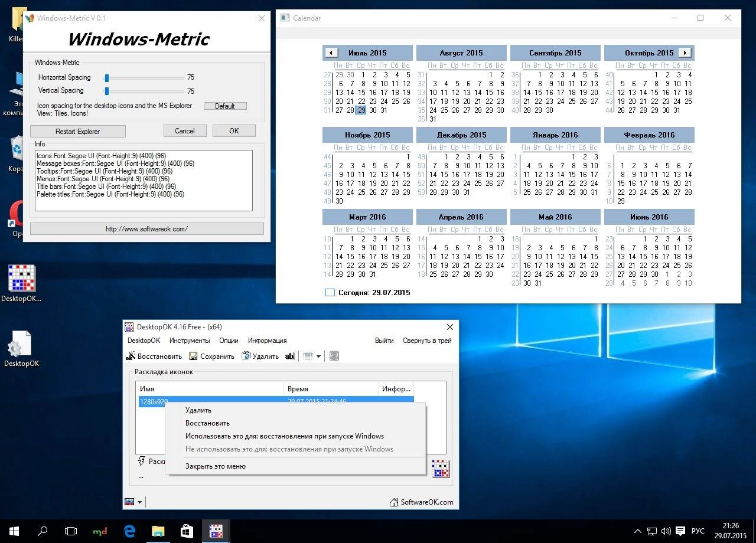Click the Инфор... column header
The image size is (756, 543).
pyautogui.click(x=396, y=389)
